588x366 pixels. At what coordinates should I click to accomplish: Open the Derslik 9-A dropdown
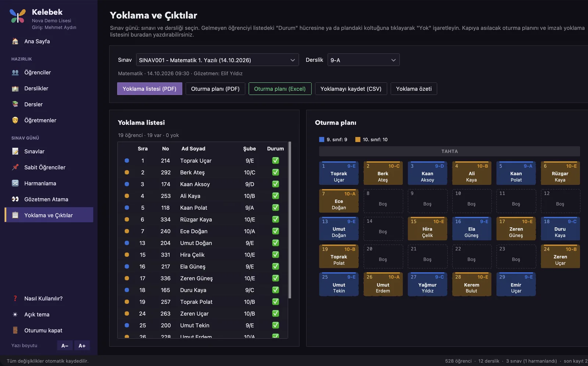tap(363, 60)
